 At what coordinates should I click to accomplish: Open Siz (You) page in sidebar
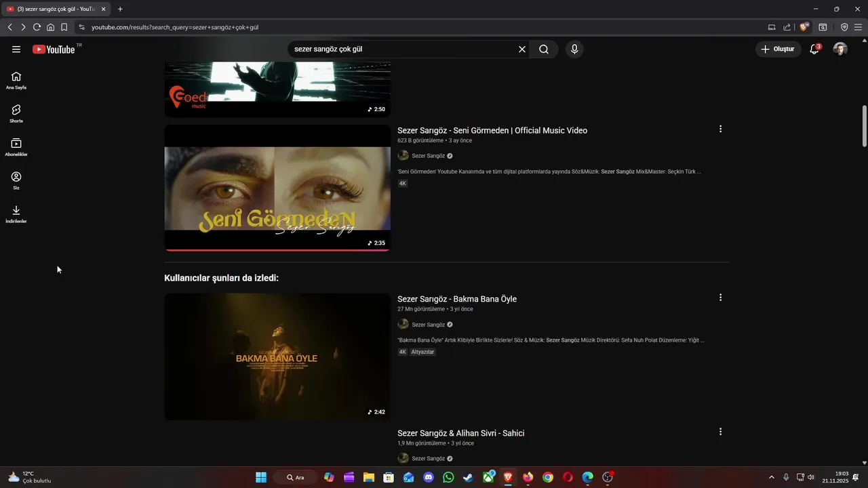tap(16, 181)
